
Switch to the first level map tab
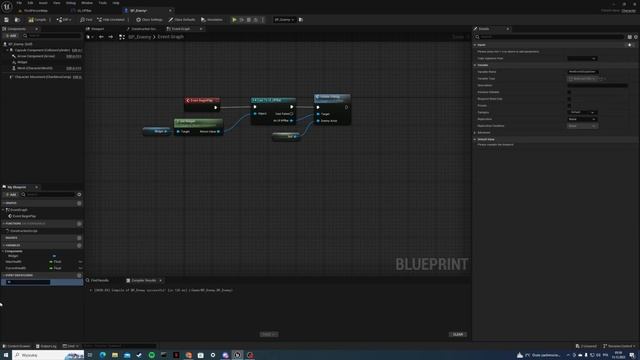pyautogui.click(x=36, y=11)
